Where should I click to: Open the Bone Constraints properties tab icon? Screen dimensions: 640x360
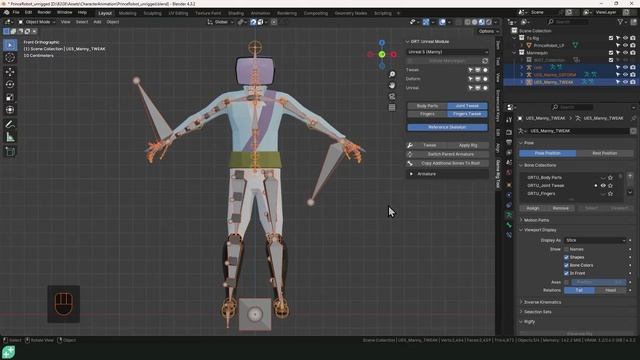(509, 235)
